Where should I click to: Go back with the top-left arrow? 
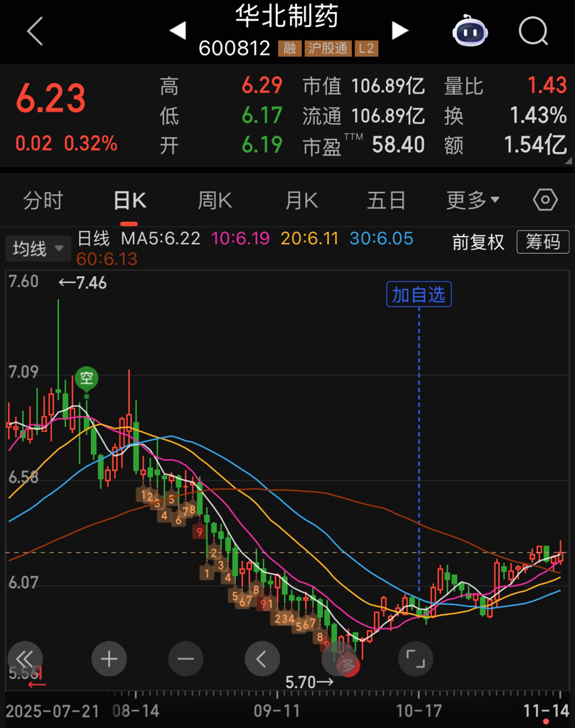point(36,31)
